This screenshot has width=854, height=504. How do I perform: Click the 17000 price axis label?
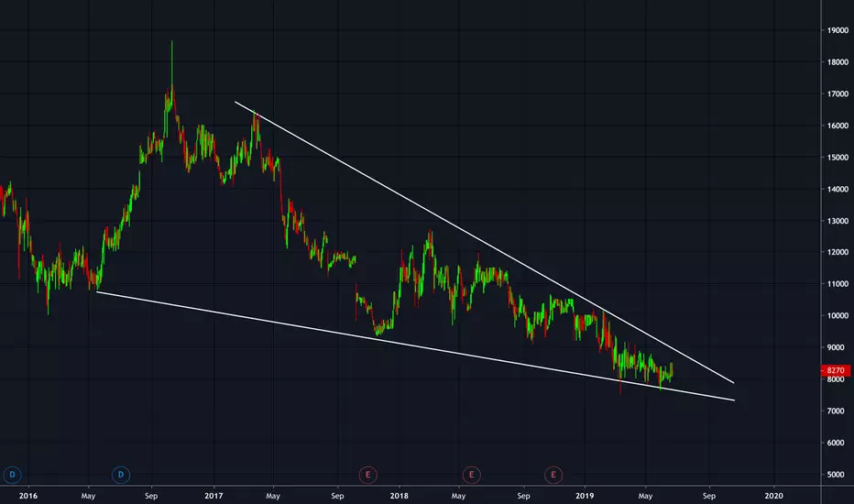(838, 93)
